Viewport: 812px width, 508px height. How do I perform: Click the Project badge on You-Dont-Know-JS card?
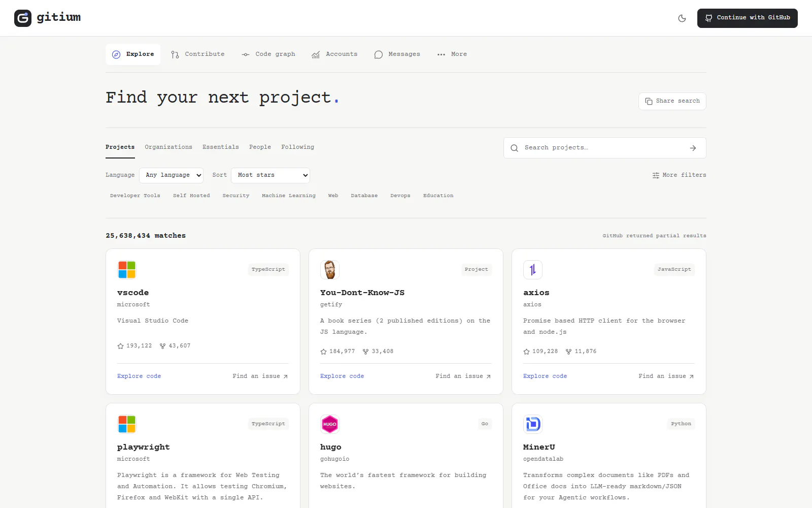coord(477,270)
